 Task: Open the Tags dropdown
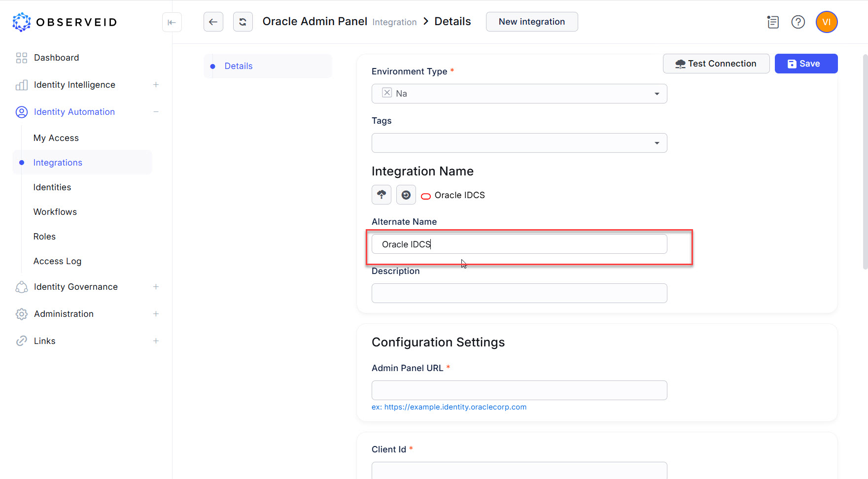(656, 143)
